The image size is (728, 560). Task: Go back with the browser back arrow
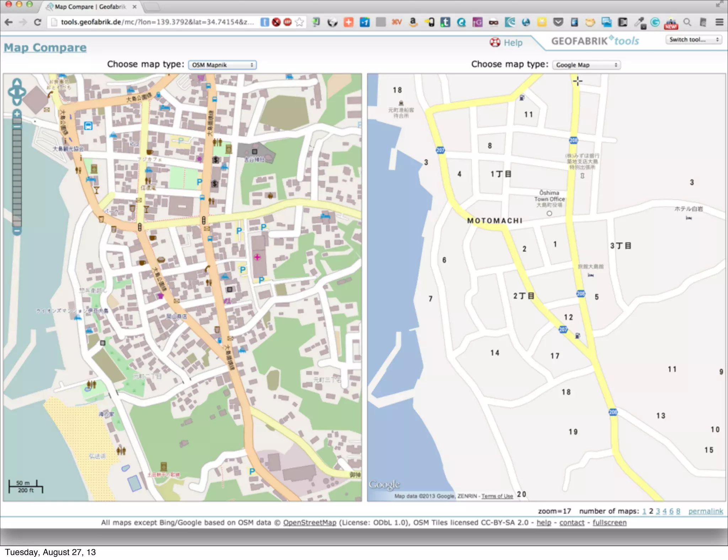(x=9, y=22)
